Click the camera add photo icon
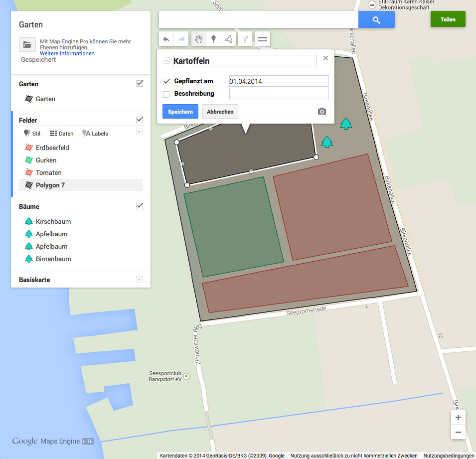Image resolution: width=476 pixels, height=459 pixels. pos(322,112)
